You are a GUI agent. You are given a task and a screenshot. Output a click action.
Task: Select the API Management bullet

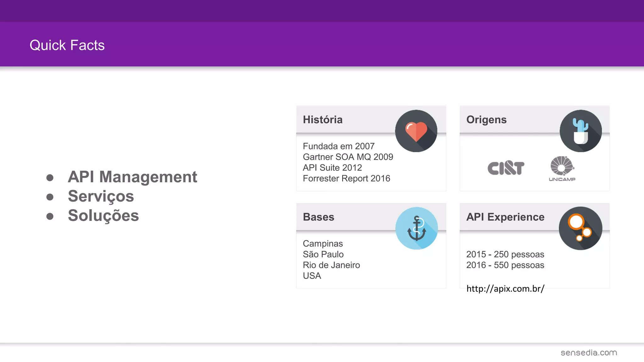pos(132,177)
